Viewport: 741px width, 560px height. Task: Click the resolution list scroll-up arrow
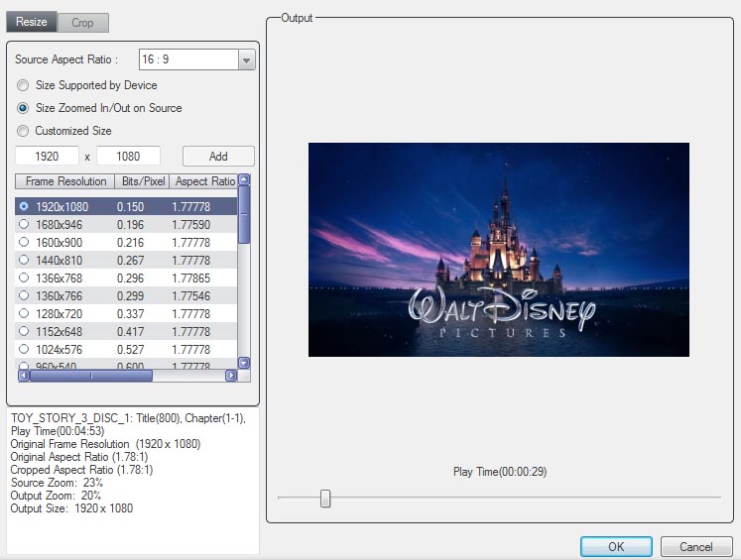point(244,180)
